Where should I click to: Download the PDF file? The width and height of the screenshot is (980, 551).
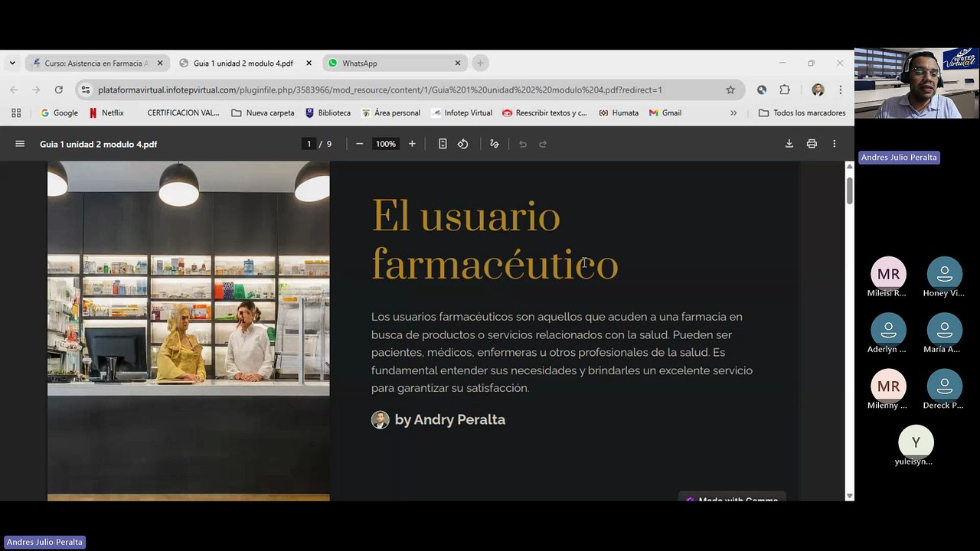coord(789,144)
